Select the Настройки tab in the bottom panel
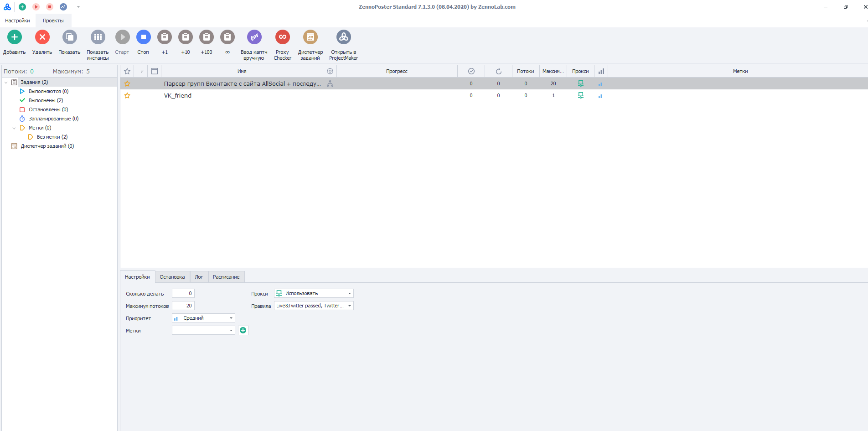The width and height of the screenshot is (868, 431). [x=137, y=277]
